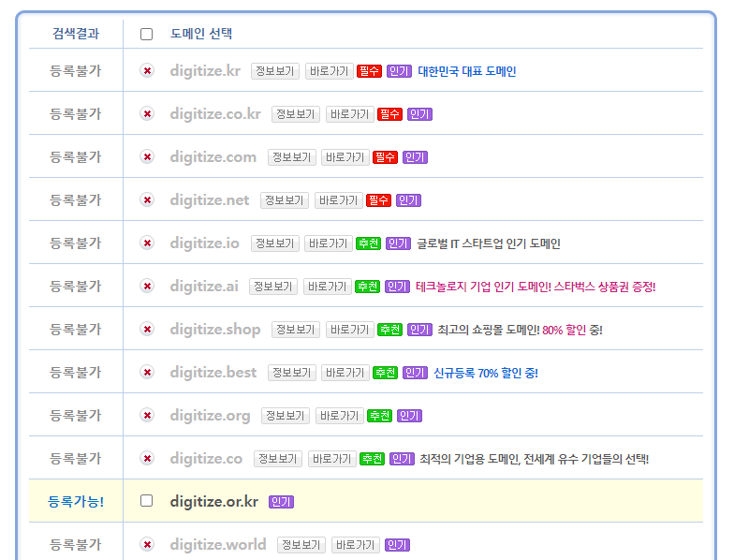Viewport: 734px width, 560px height.
Task: Click 바로가기 for digitize.best
Action: (x=345, y=373)
